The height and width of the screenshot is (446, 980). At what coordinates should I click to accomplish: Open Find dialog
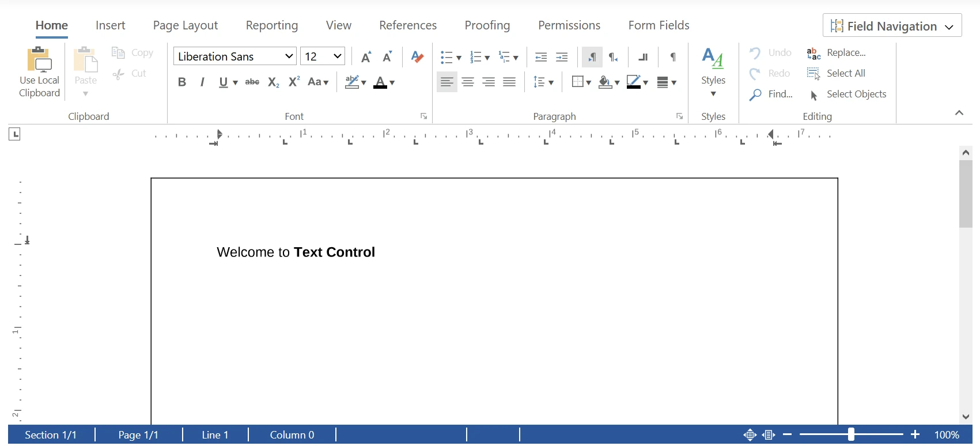771,95
